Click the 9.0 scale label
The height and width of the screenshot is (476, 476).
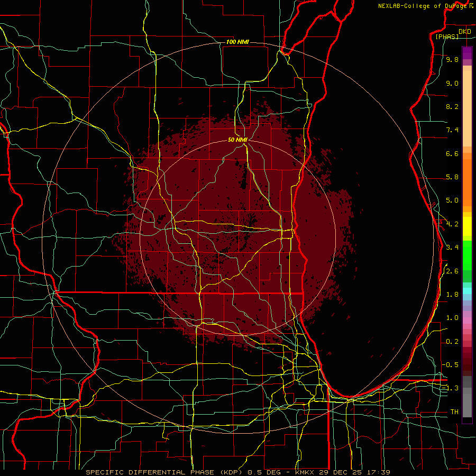[452, 83]
